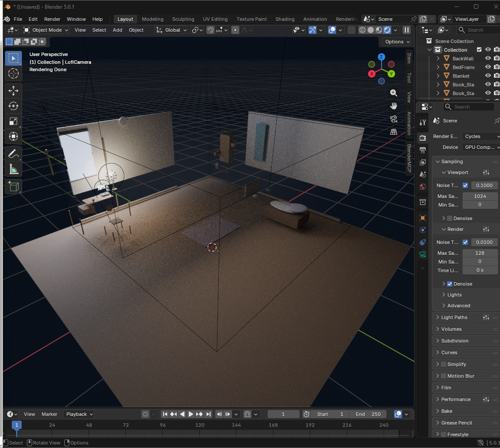Enable the Motion Blur checkbox
The width and height of the screenshot is (500, 448).
click(x=444, y=376)
